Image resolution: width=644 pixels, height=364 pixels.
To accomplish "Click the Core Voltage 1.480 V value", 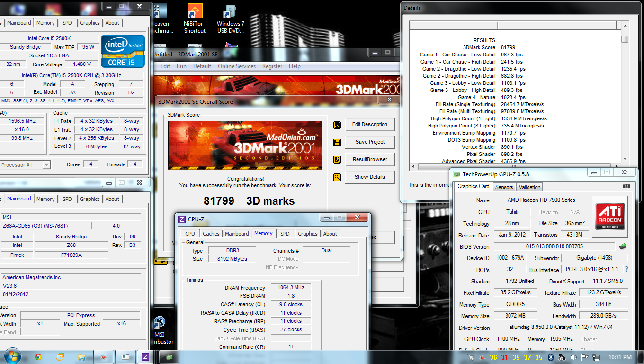I will [81, 64].
